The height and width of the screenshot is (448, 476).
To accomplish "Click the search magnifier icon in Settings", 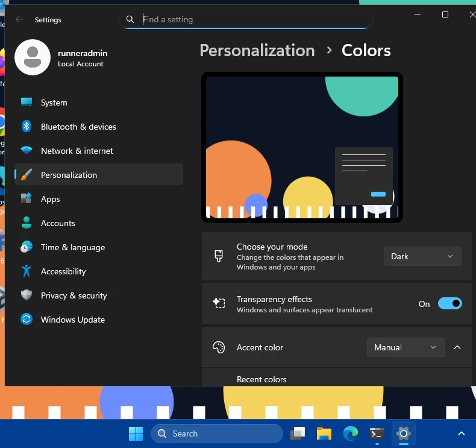I will tap(130, 19).
